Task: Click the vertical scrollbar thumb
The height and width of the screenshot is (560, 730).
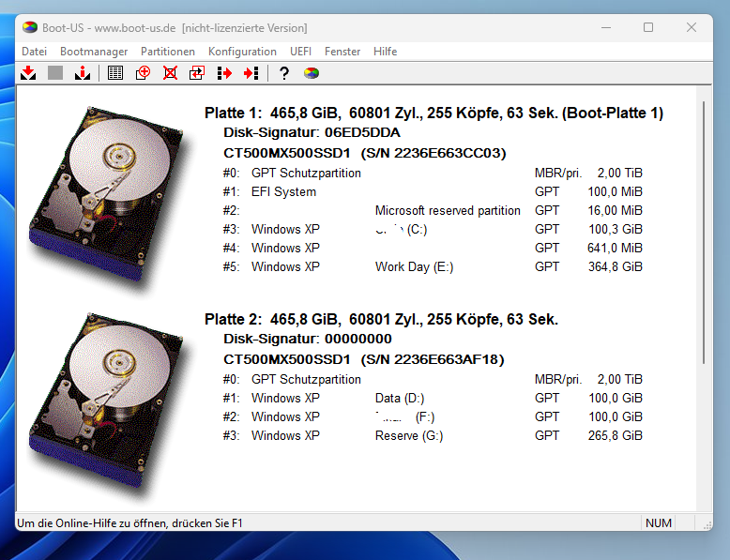Action: click(x=704, y=233)
